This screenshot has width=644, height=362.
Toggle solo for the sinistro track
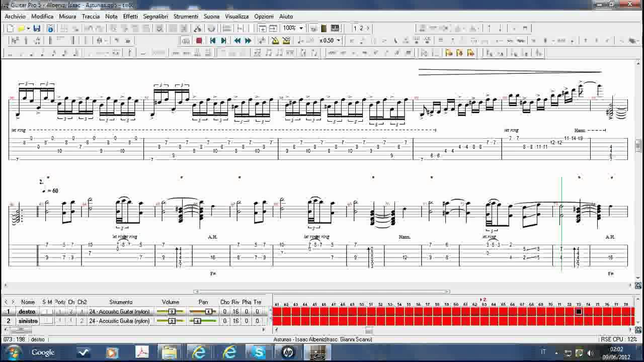pos(44,321)
